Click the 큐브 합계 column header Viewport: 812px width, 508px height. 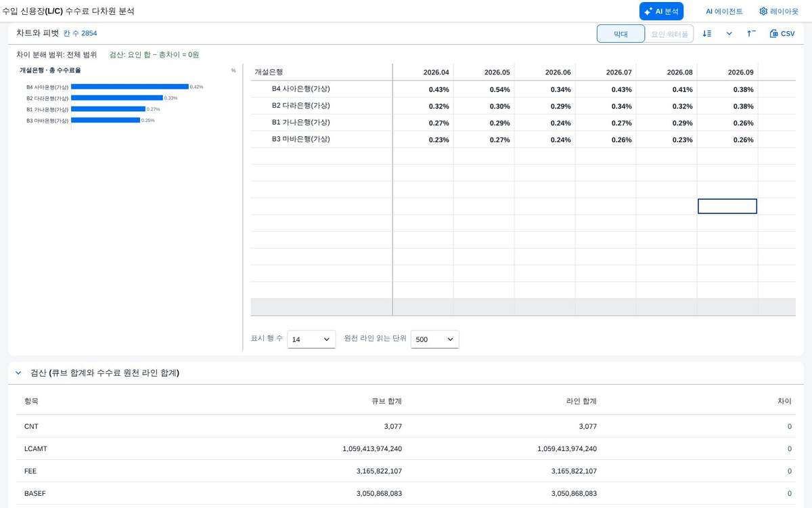(388, 401)
